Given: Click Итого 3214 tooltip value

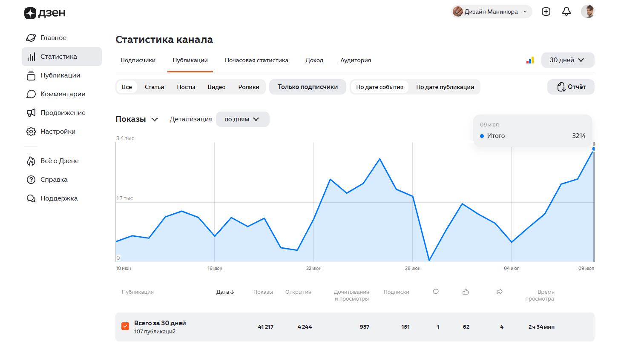Looking at the screenshot, I should tap(579, 136).
